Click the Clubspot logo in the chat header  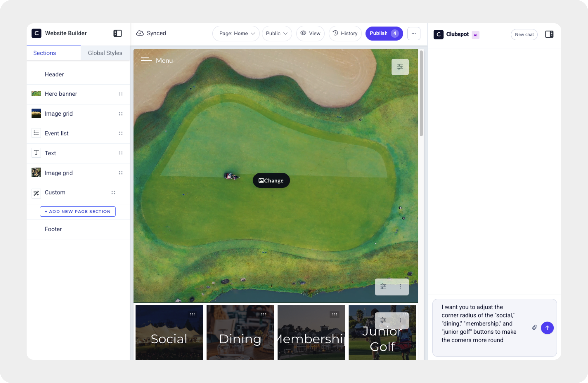point(438,35)
